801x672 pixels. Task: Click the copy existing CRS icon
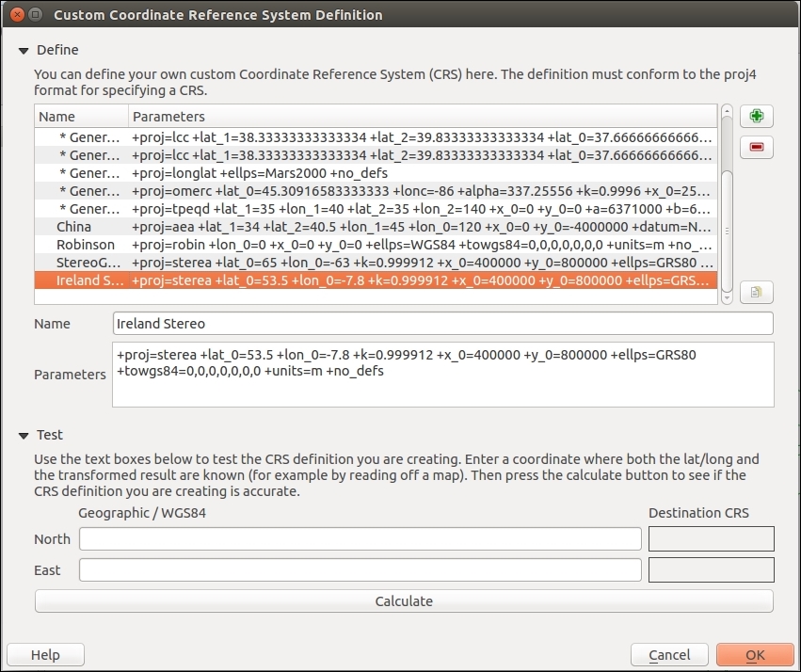coord(756,293)
